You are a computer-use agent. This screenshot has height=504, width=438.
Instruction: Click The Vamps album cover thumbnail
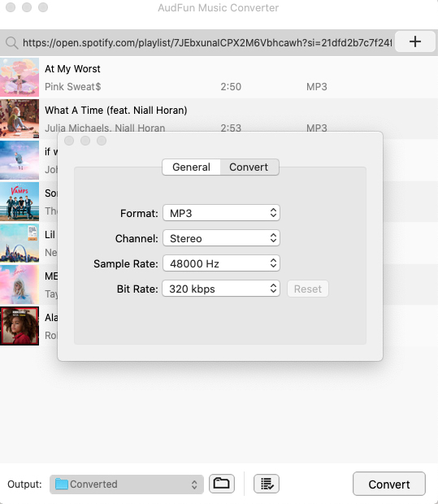20,202
